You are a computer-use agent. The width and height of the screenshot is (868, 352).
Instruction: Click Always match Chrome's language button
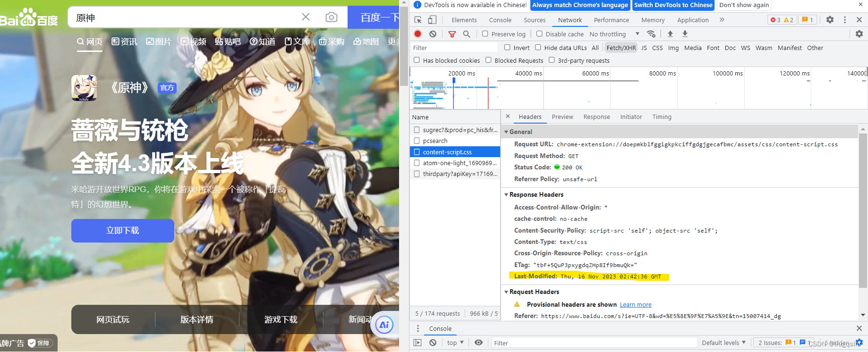(x=580, y=5)
